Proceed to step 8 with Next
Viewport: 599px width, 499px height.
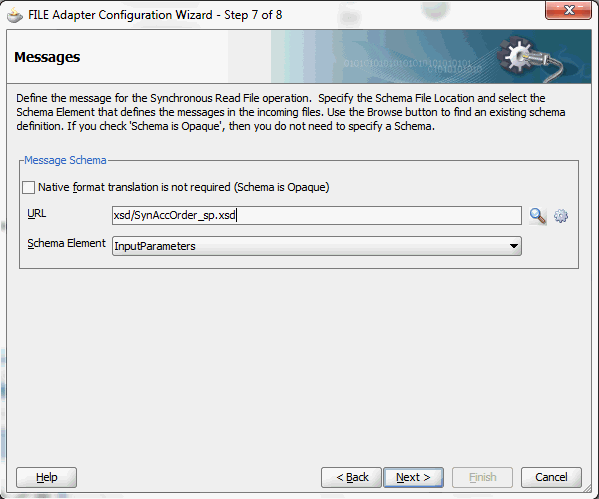[413, 477]
